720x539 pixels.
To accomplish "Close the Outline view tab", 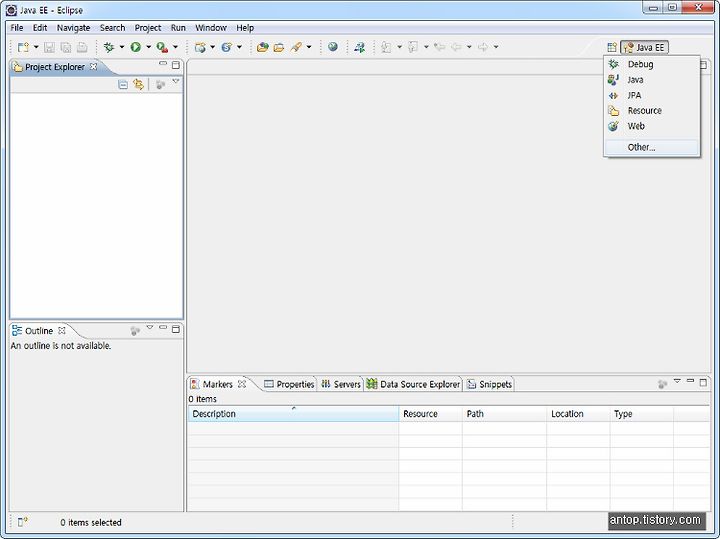I will coord(62,331).
